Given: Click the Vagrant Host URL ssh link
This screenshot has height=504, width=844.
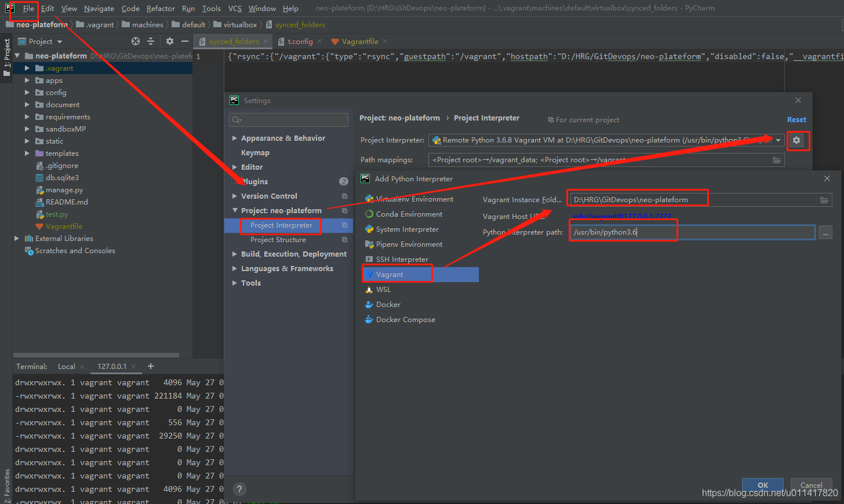Looking at the screenshot, I should tap(622, 217).
